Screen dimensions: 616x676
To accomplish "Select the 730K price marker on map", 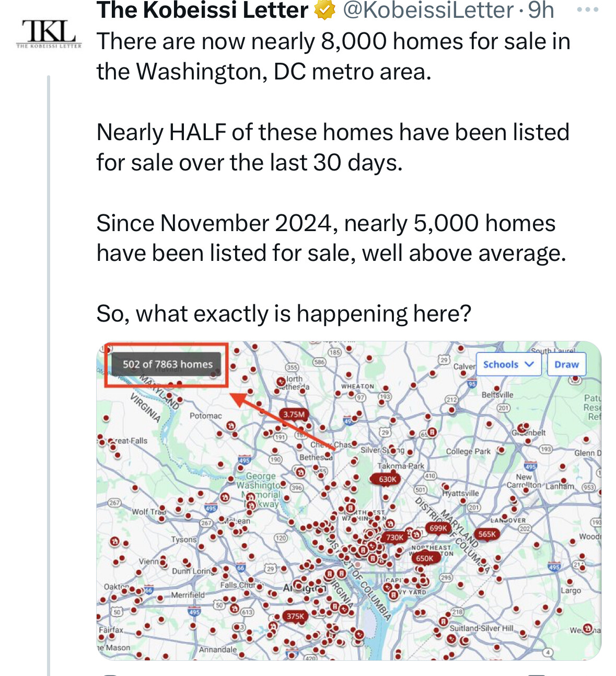I will (394, 537).
